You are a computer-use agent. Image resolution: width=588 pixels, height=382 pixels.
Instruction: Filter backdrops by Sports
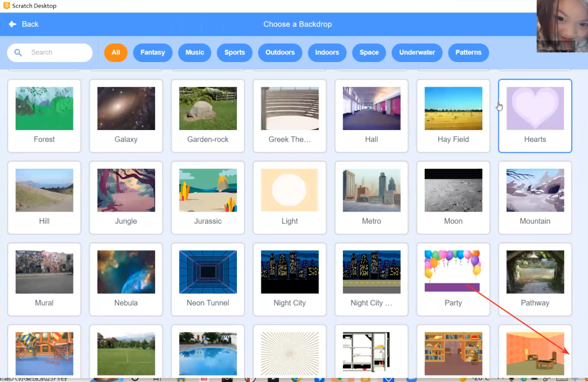point(235,52)
